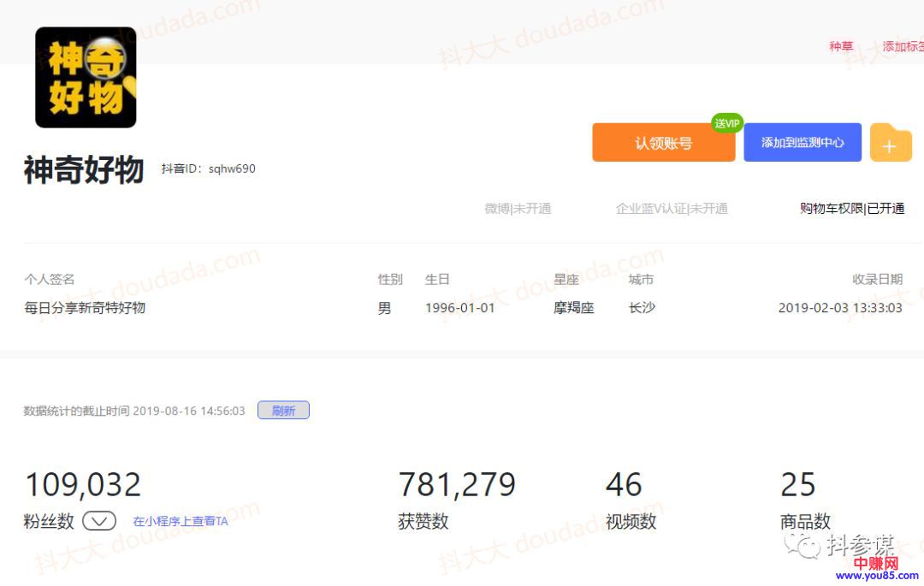Refresh data with the 刷新 button
Viewport: 924px width, 586px height.
point(283,411)
